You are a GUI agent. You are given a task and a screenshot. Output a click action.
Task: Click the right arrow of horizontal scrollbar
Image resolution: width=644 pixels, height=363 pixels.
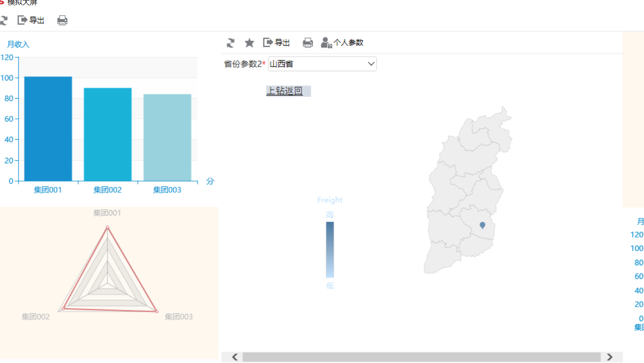tap(610, 357)
